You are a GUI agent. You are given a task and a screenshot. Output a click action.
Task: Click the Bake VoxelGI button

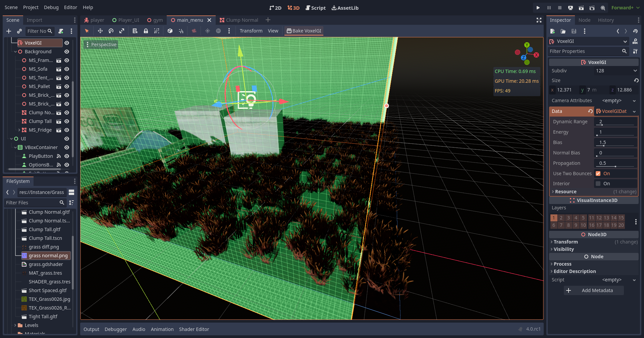304,31
